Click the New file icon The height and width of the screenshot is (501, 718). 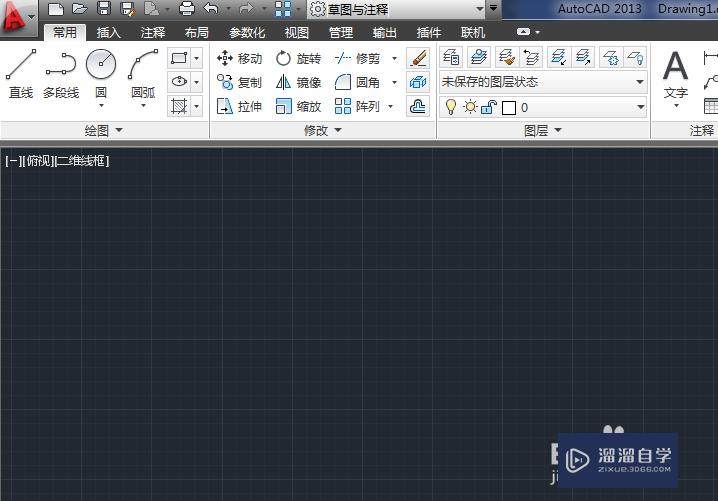[x=56, y=9]
